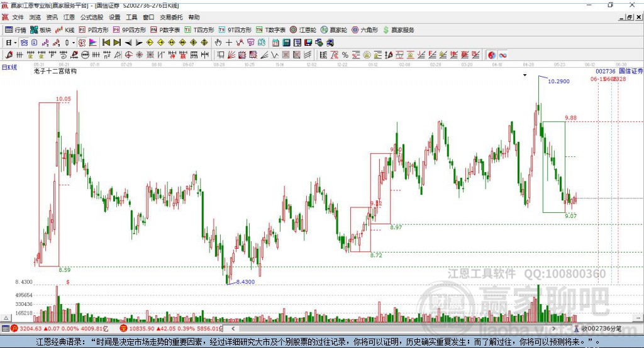Open the 板块 sector view
Screen dimensions: 644x348
(x=40, y=30)
